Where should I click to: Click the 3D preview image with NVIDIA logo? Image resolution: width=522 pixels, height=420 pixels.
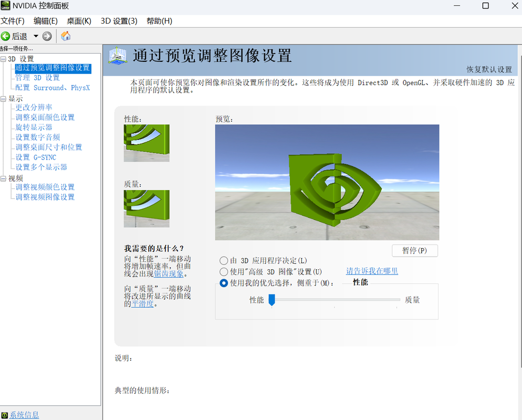(x=327, y=182)
